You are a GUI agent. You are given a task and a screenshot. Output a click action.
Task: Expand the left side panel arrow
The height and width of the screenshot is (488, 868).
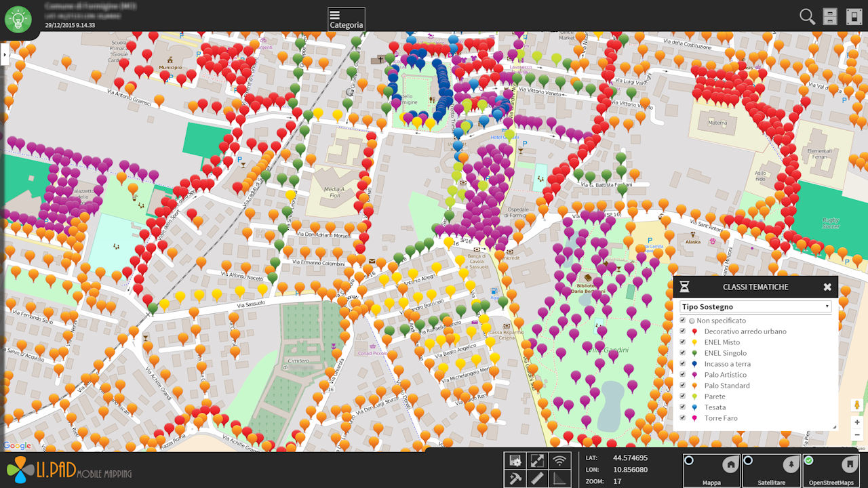tap(4, 53)
